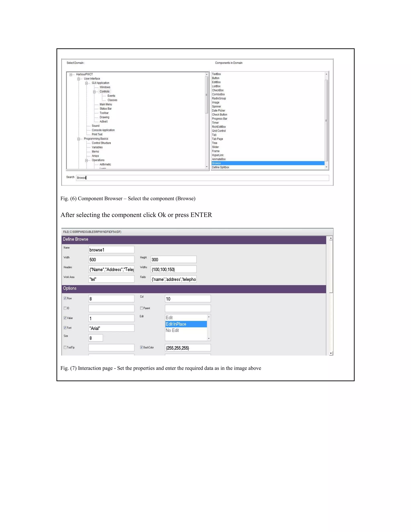This screenshot has width=411, height=532.
Task: Select Classes under Controls
Action: (x=112, y=100)
